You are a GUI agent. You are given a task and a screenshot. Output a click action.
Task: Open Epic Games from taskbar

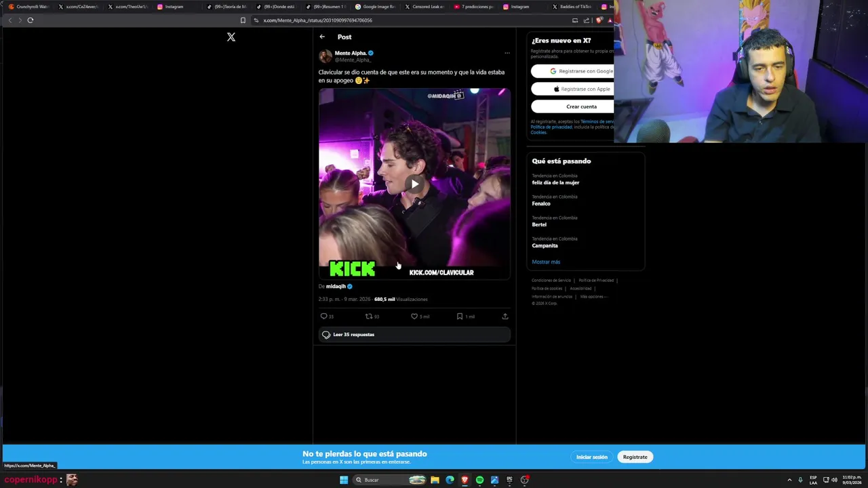509,480
